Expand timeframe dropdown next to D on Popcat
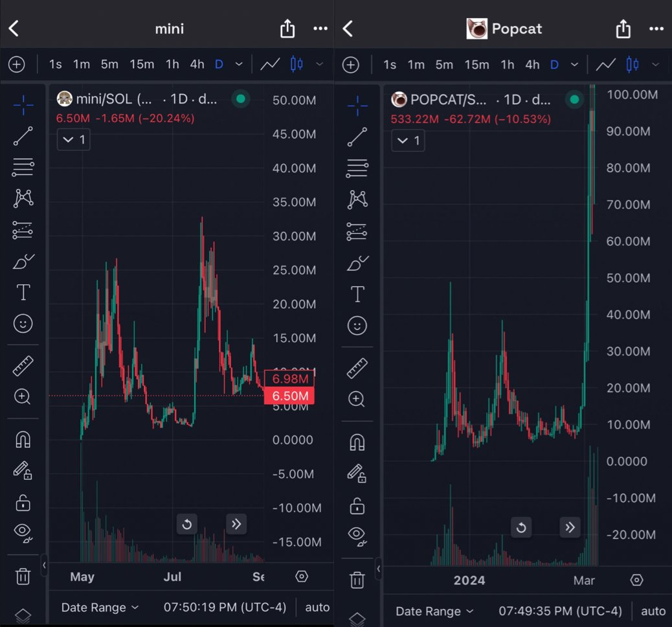The width and height of the screenshot is (672, 627). click(x=575, y=65)
